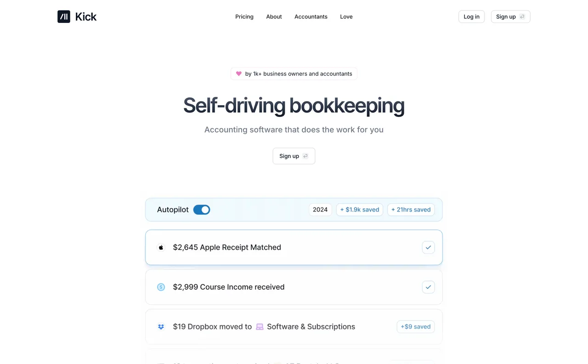Click the Dropbox icon on the $19 row

click(161, 326)
